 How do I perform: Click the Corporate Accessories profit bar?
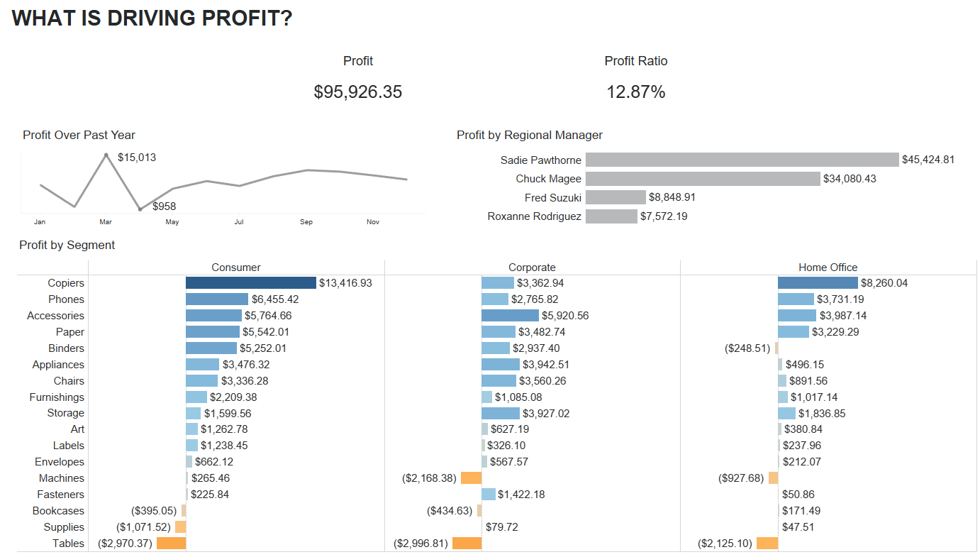(x=510, y=316)
